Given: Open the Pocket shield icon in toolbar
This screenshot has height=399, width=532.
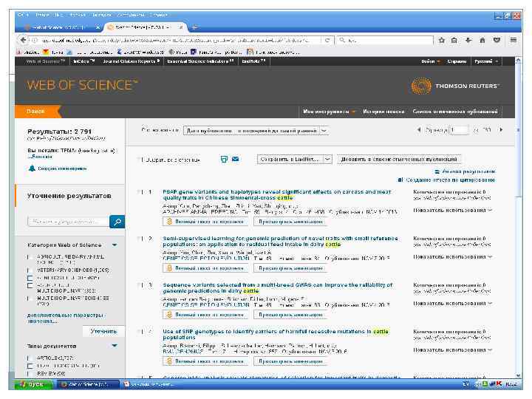Looking at the screenshot, I should [x=497, y=40].
